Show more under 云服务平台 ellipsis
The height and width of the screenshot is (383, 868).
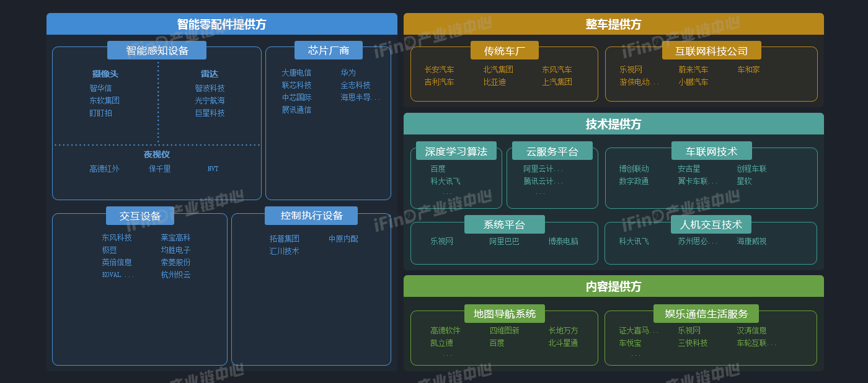tap(540, 193)
